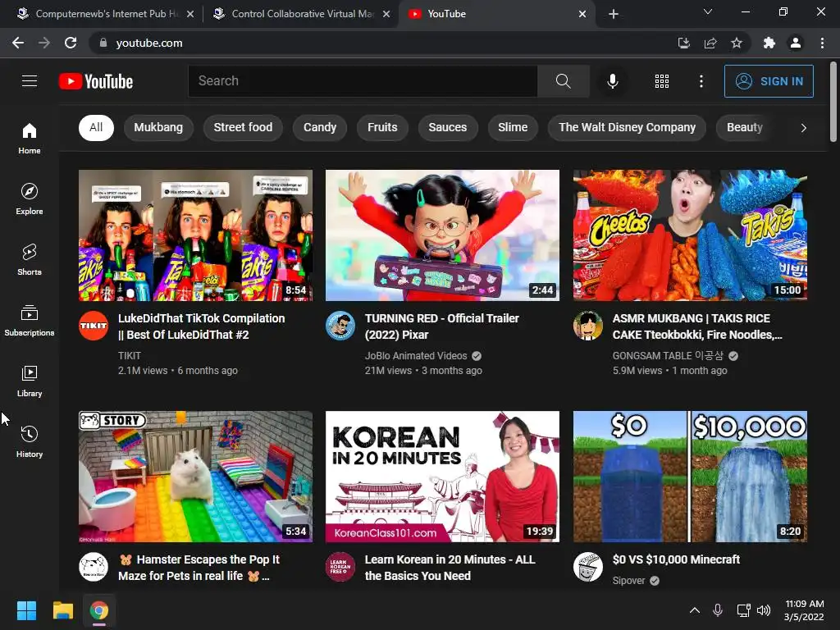Click the TIKIT channel avatar
The width and height of the screenshot is (840, 630).
pyautogui.click(x=94, y=325)
